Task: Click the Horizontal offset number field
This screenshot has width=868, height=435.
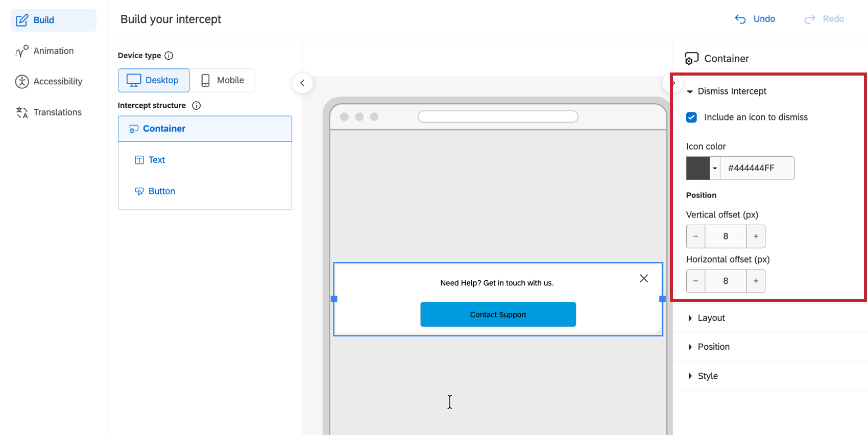Action: click(x=726, y=281)
